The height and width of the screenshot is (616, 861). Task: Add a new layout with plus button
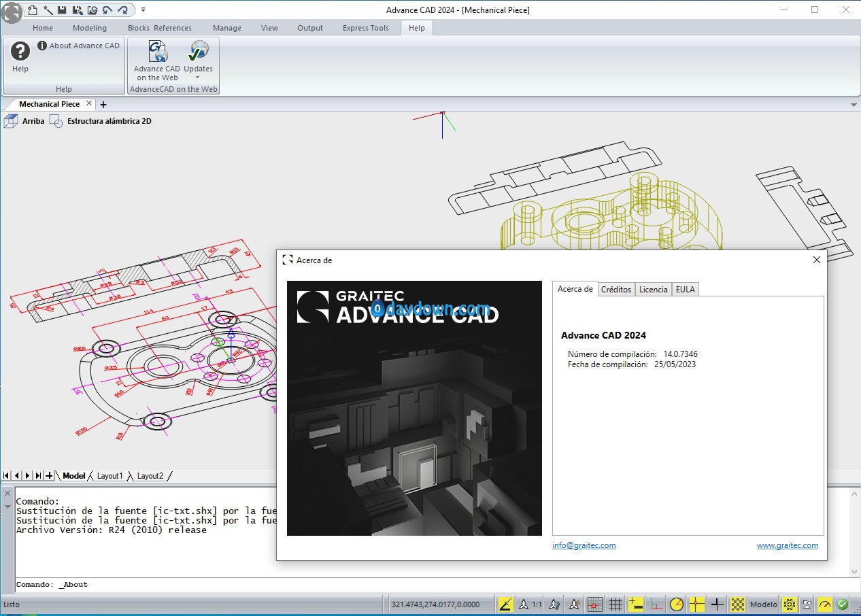(49, 475)
